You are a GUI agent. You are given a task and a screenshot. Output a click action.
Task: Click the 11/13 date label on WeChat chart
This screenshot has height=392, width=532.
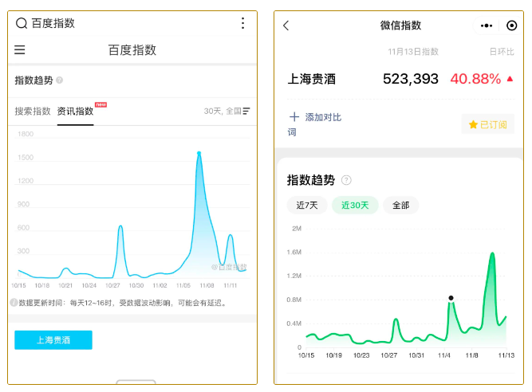point(506,355)
